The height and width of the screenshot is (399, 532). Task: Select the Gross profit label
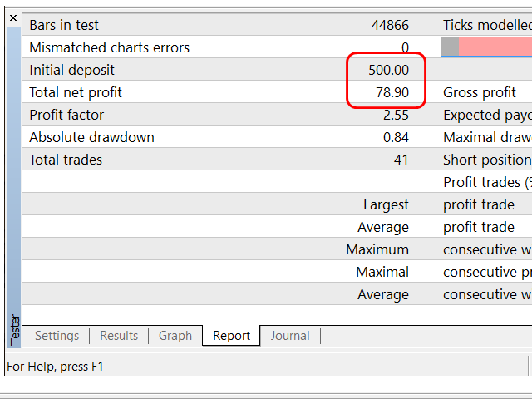pos(480,92)
